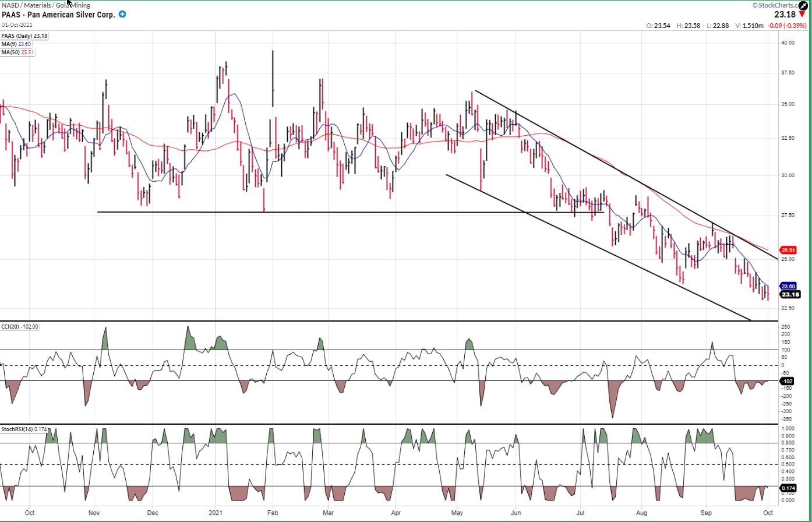Image resolution: width=812 pixels, height=522 pixels.
Task: Click the red down-triangle price change icon
Action: [802, 14]
